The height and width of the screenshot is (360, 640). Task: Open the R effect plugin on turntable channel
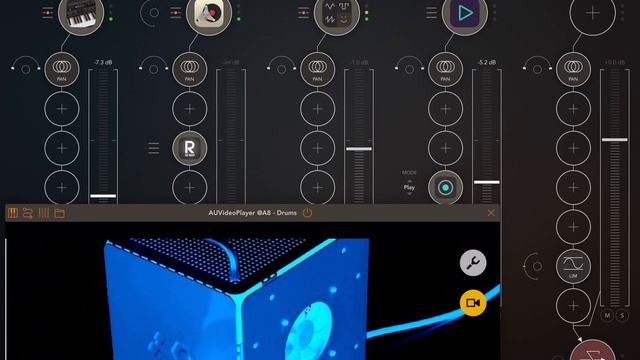tap(189, 148)
